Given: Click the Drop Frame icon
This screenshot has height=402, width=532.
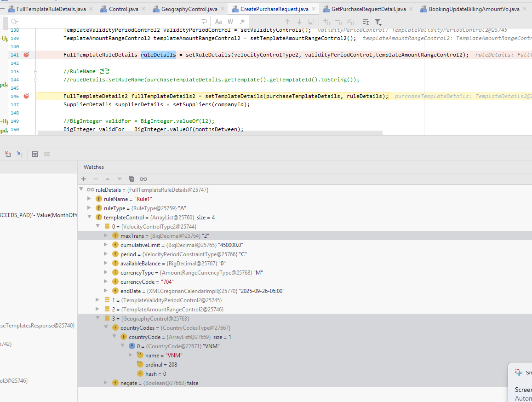Looking at the screenshot, I should [x=8, y=155].
